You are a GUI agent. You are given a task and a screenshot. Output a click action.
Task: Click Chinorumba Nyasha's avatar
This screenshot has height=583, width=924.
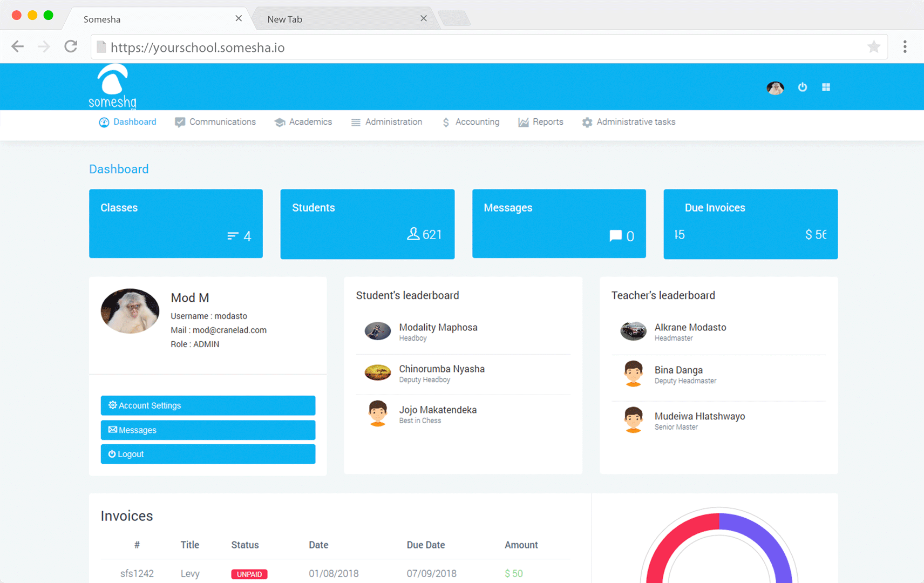(x=378, y=372)
